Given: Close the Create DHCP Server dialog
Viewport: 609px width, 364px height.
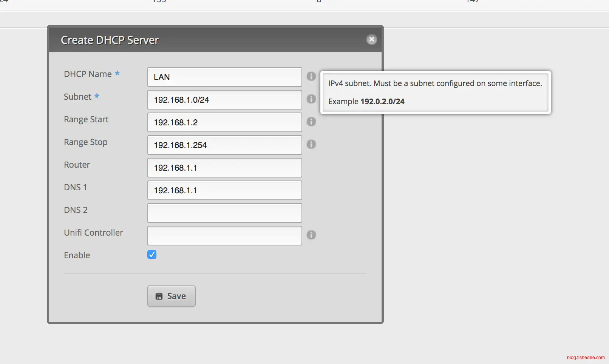Looking at the screenshot, I should [x=371, y=40].
